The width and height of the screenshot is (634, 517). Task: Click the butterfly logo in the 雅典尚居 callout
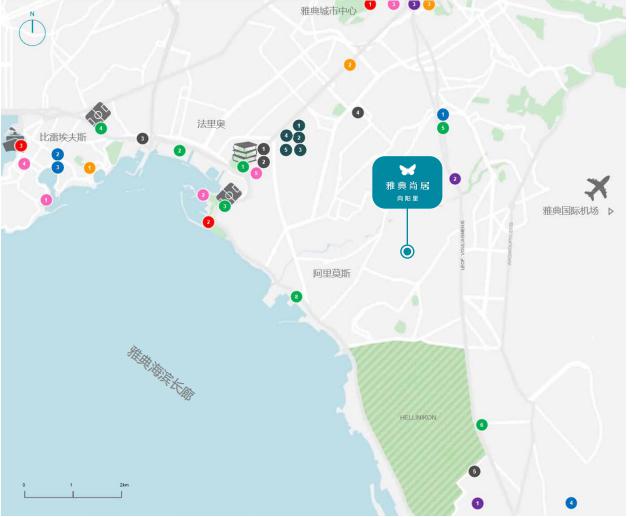[407, 168]
